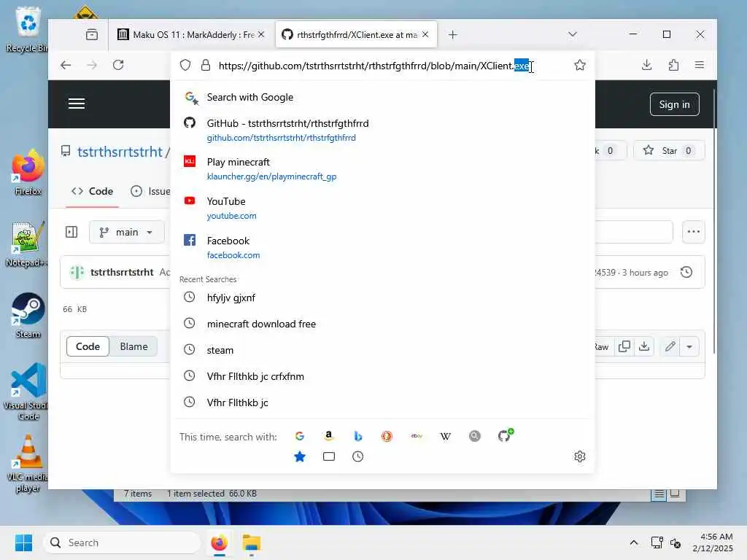List all tabs dropdown arrow
The image size is (747, 560).
[573, 34]
